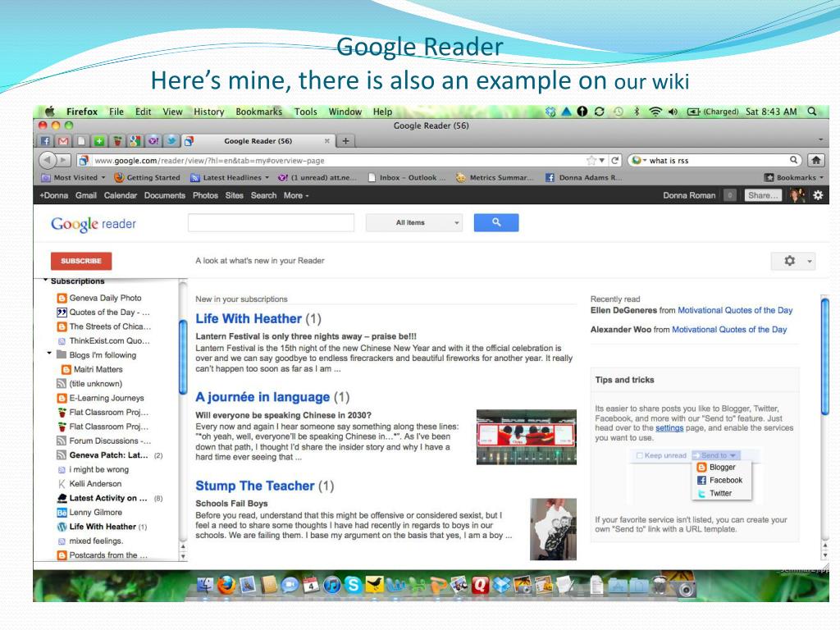Open Trash in the Dock
This screenshot has width=840, height=630.
pyautogui.click(x=661, y=585)
